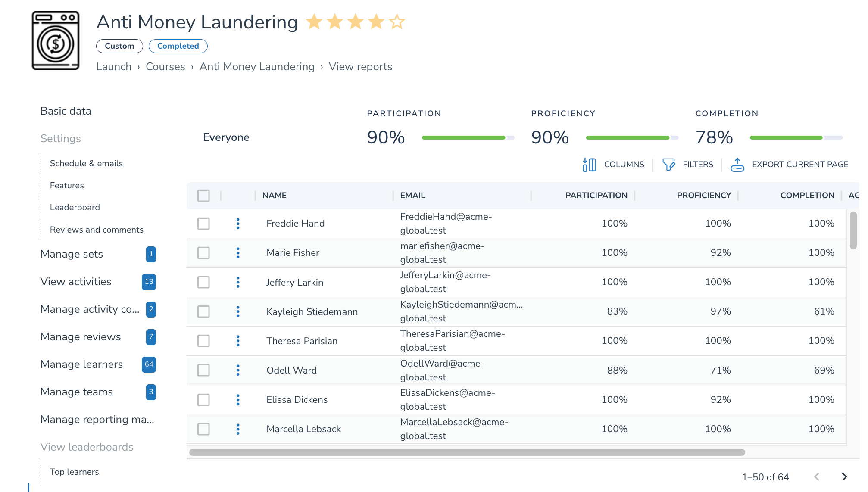The width and height of the screenshot is (868, 492).
Task: Click the third rating star
Action: coord(356,22)
